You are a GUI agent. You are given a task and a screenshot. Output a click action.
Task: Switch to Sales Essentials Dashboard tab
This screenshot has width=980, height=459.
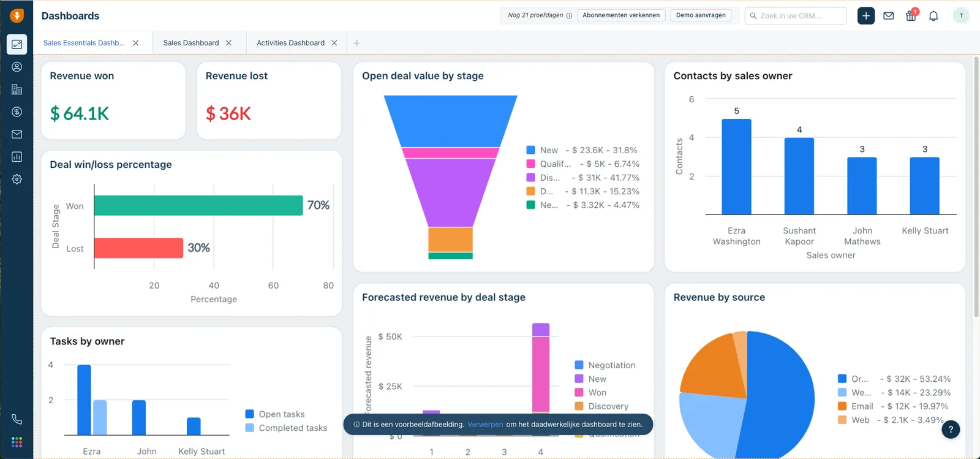[x=84, y=43]
